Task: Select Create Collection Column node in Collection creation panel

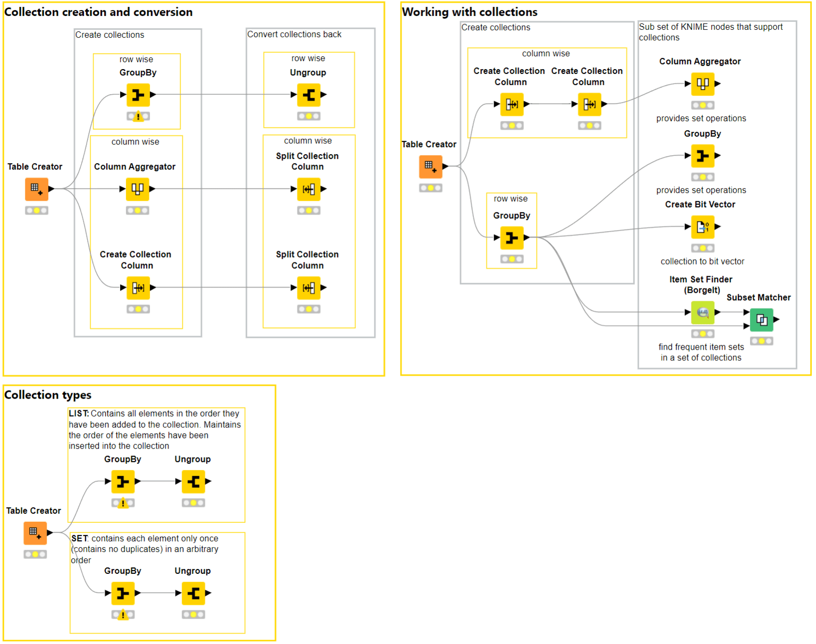Action: [138, 287]
